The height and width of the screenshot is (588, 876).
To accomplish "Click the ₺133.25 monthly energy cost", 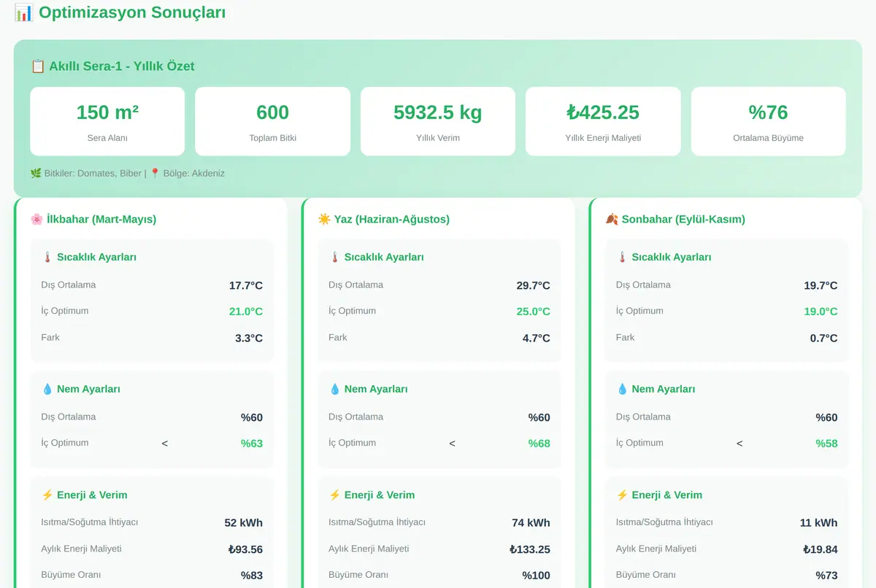I will [x=530, y=549].
